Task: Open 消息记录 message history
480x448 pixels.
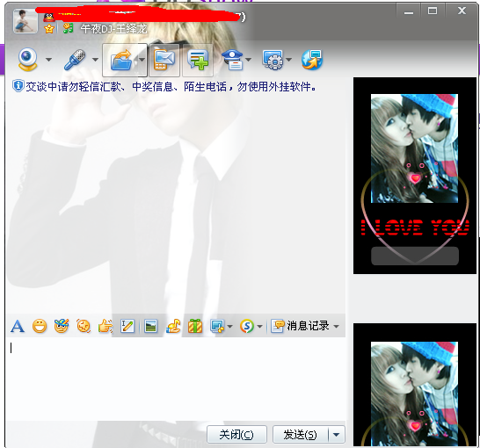Action: (x=300, y=326)
